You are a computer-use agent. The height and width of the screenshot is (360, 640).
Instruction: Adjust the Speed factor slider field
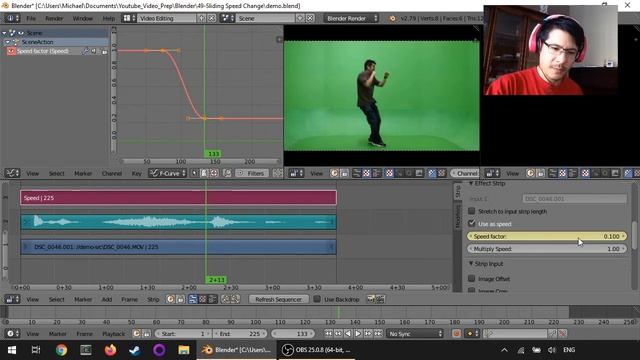[x=547, y=236]
